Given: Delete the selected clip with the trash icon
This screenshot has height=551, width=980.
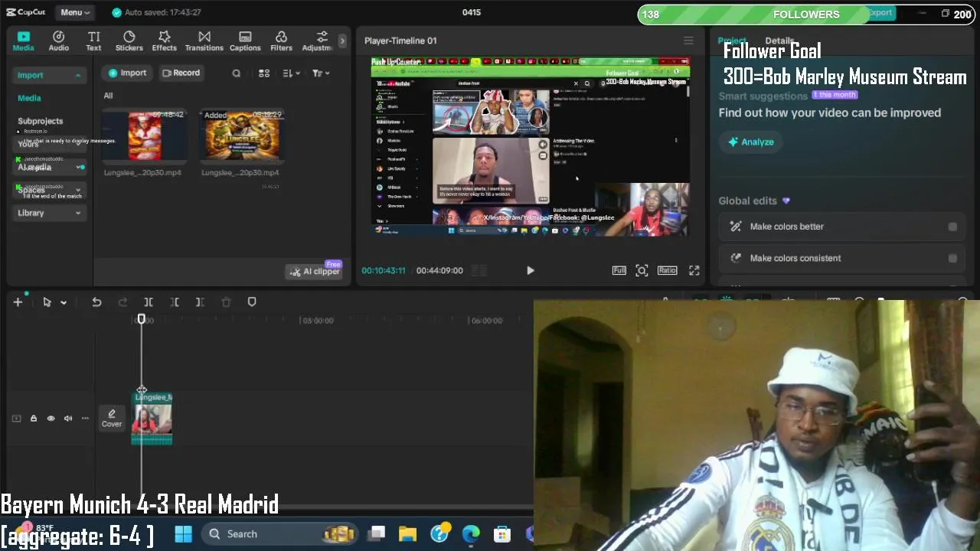Looking at the screenshot, I should (226, 302).
